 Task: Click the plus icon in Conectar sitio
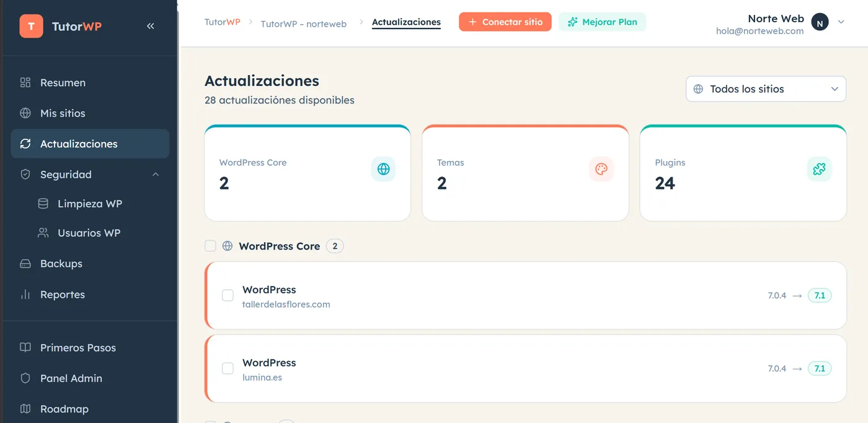[472, 22]
